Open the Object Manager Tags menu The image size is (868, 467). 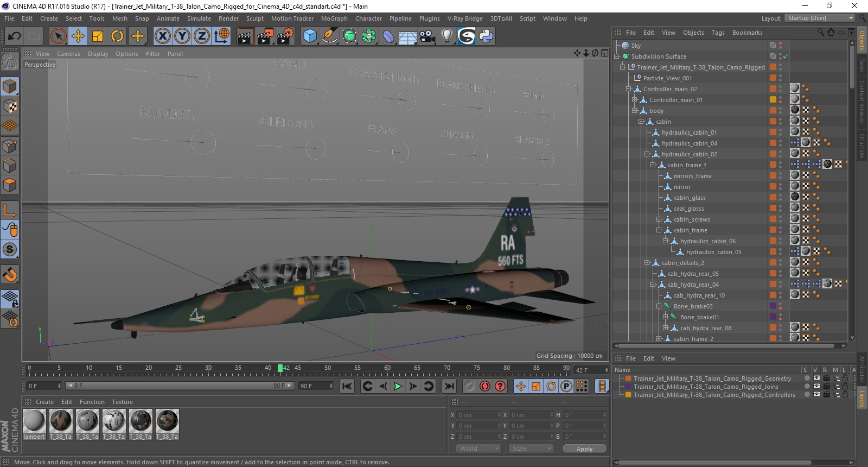[x=718, y=33]
